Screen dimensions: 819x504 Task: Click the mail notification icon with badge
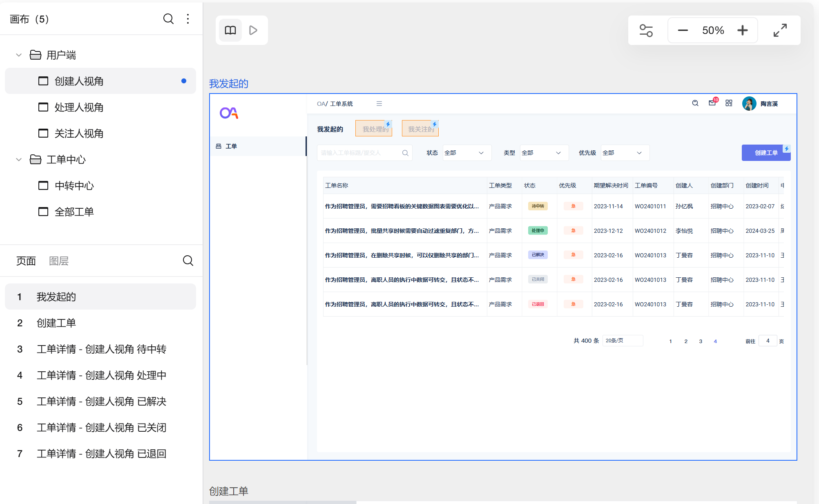(712, 103)
